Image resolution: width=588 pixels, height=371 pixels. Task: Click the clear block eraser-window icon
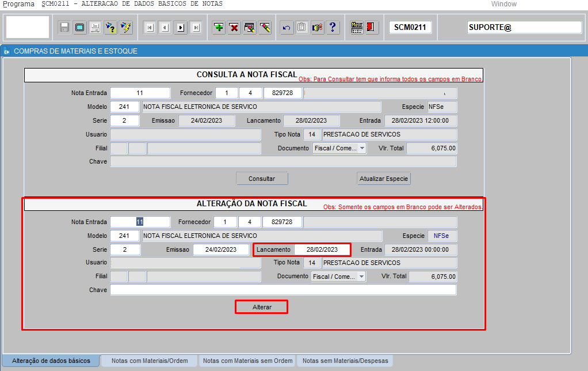[250, 28]
